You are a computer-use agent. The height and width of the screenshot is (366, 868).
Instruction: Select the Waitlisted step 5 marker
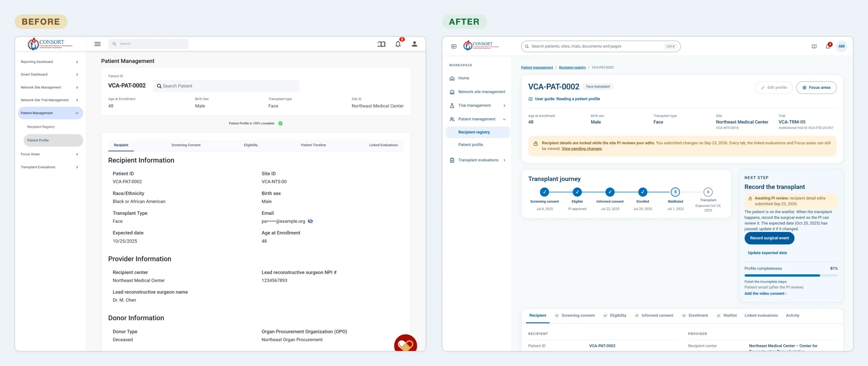(675, 192)
